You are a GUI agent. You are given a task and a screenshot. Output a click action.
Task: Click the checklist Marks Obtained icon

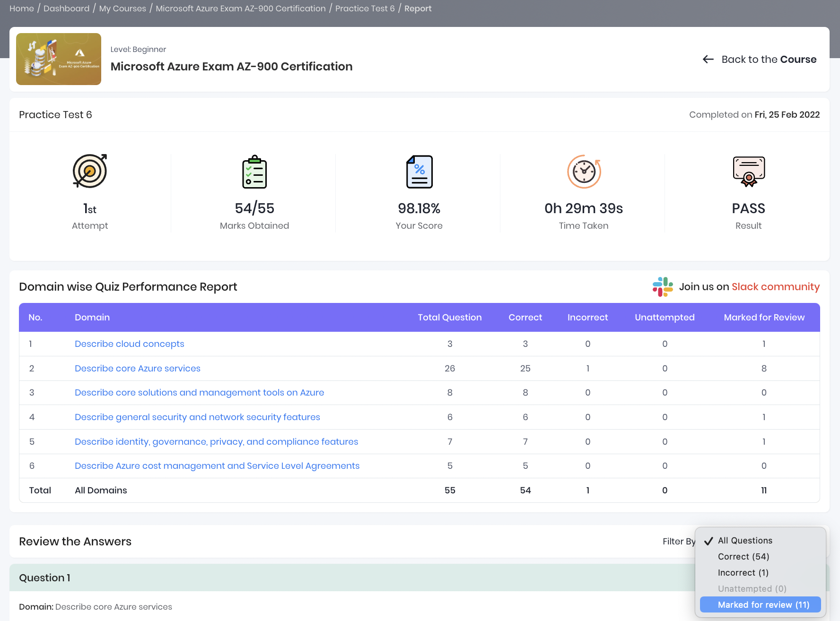point(254,172)
